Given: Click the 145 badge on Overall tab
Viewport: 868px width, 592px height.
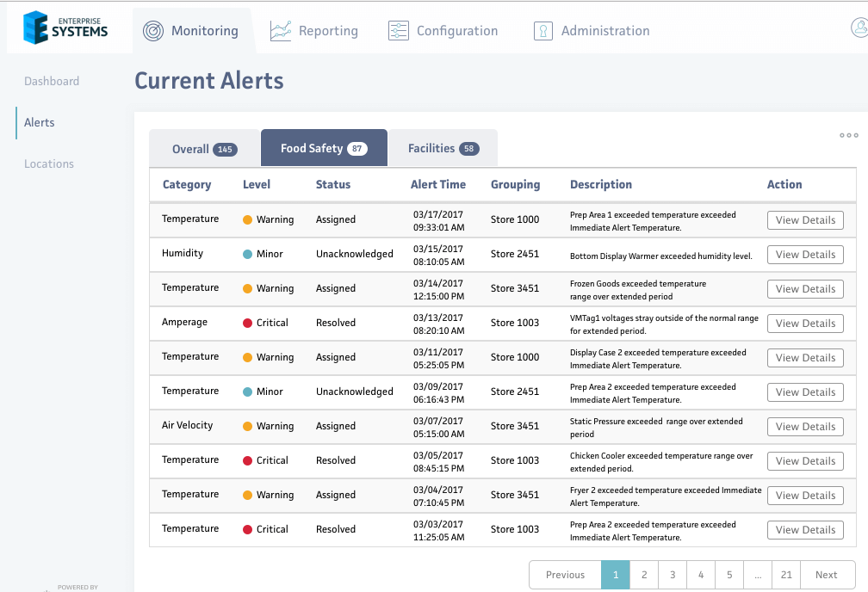Looking at the screenshot, I should click(226, 150).
